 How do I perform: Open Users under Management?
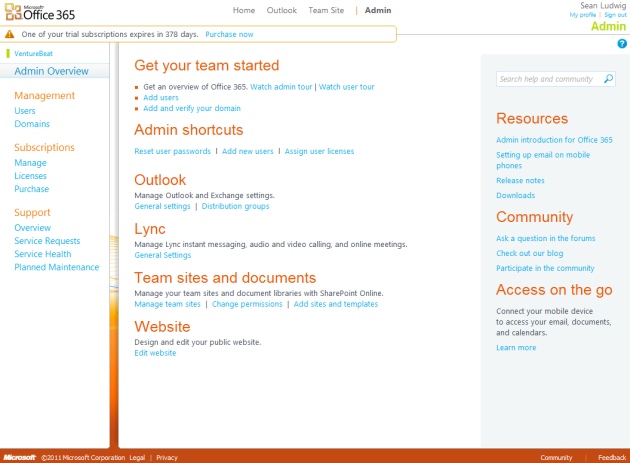click(x=25, y=111)
